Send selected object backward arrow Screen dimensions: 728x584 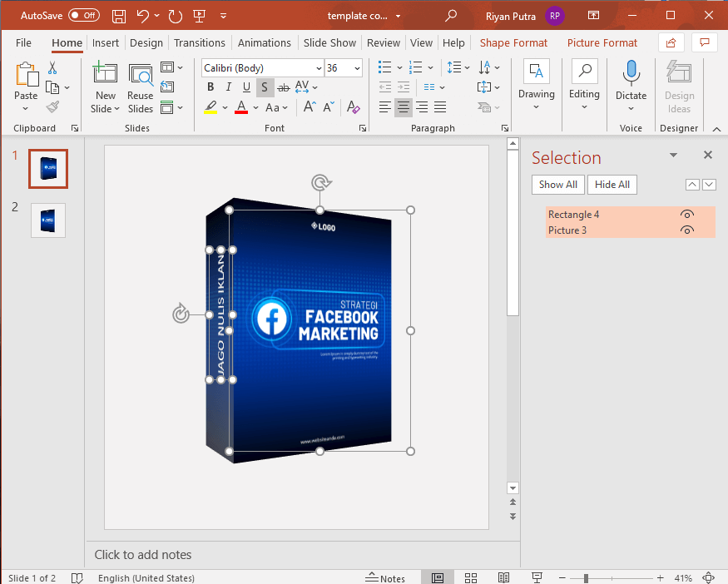709,185
